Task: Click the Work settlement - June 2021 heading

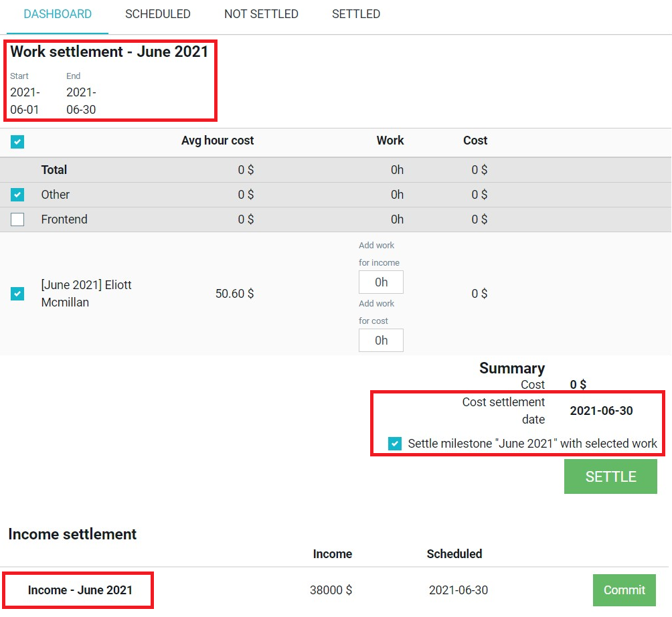Action: tap(109, 52)
